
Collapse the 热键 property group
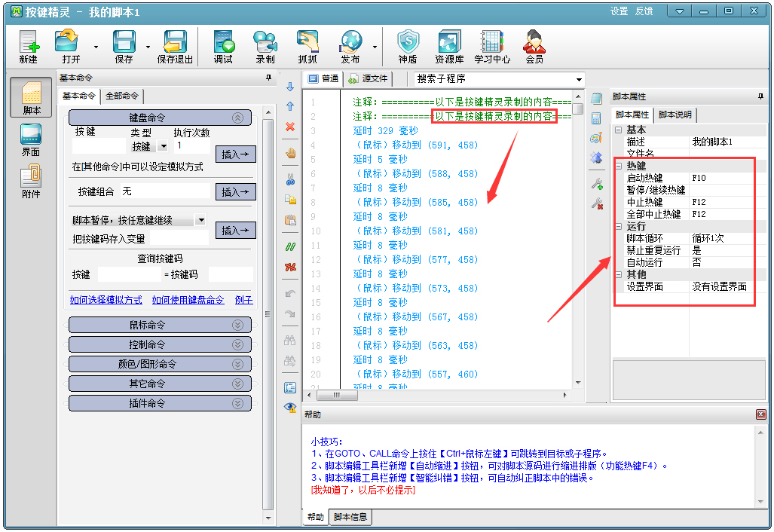(618, 167)
